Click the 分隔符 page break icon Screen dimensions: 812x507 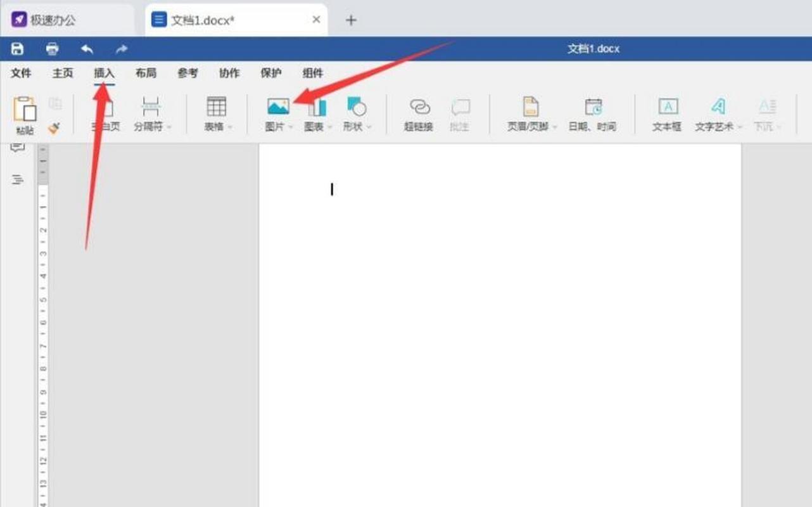pos(151,106)
